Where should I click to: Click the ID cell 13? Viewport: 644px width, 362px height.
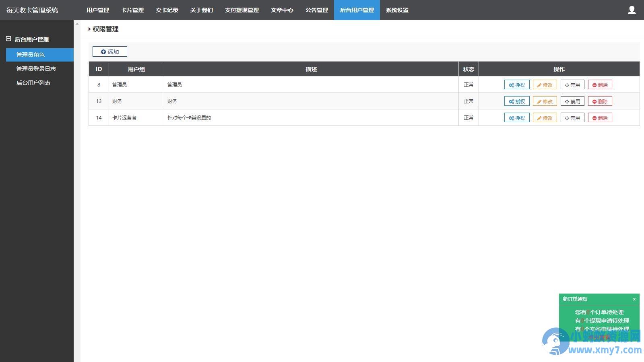[99, 101]
